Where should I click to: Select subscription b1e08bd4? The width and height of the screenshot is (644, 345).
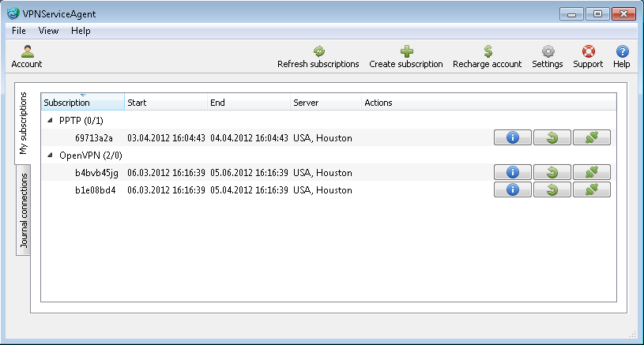[x=96, y=190]
